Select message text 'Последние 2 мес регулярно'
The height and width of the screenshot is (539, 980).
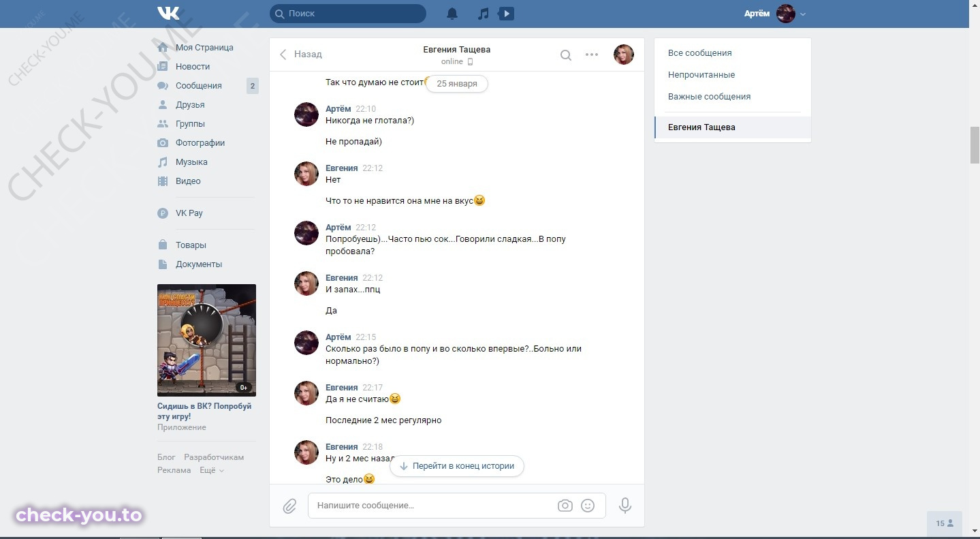click(383, 420)
